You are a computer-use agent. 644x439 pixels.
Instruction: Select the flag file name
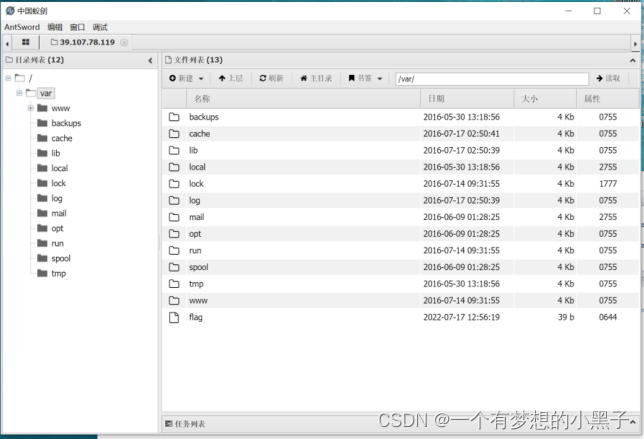(x=196, y=317)
